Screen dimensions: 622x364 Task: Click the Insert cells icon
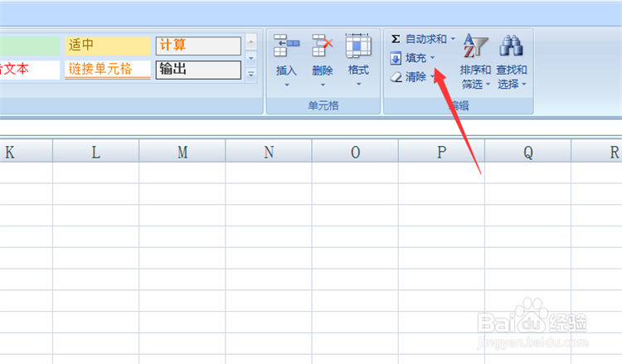click(x=286, y=46)
